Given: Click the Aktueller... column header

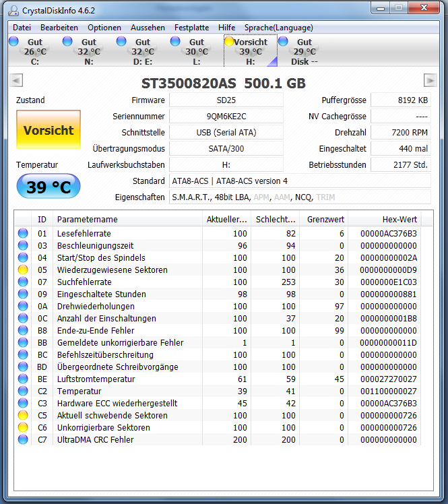Looking at the screenshot, I should (x=226, y=219).
